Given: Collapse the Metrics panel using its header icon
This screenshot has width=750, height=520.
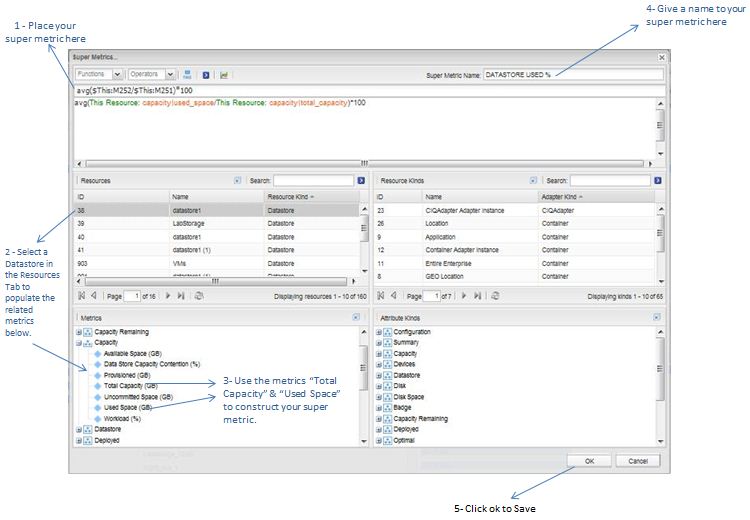Looking at the screenshot, I should pos(357,317).
